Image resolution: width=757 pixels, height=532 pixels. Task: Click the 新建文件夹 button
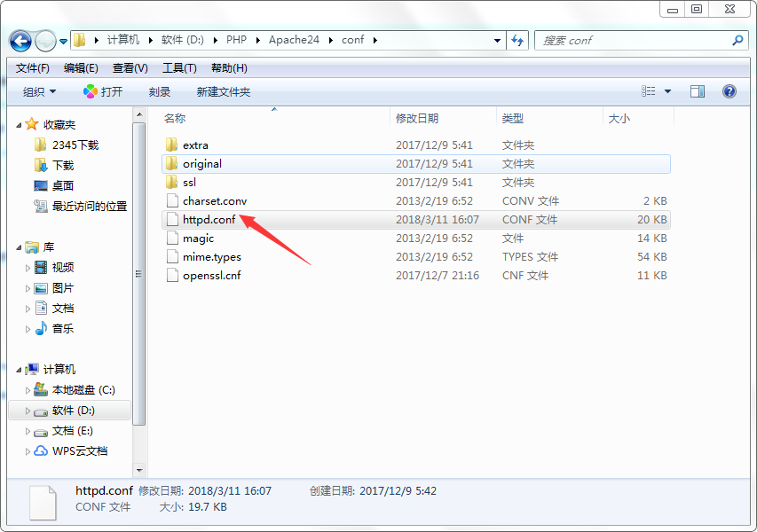click(x=224, y=91)
